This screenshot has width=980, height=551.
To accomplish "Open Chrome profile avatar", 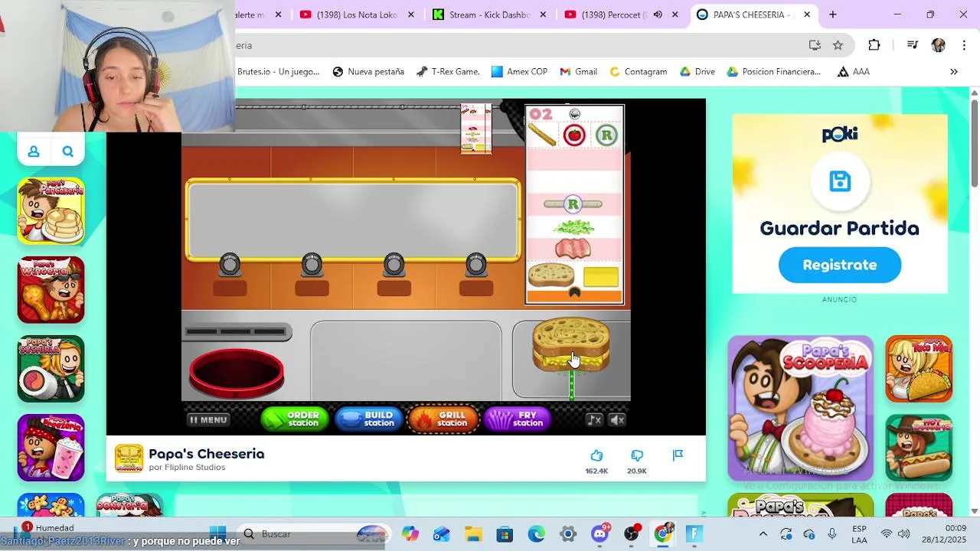I will click(939, 45).
